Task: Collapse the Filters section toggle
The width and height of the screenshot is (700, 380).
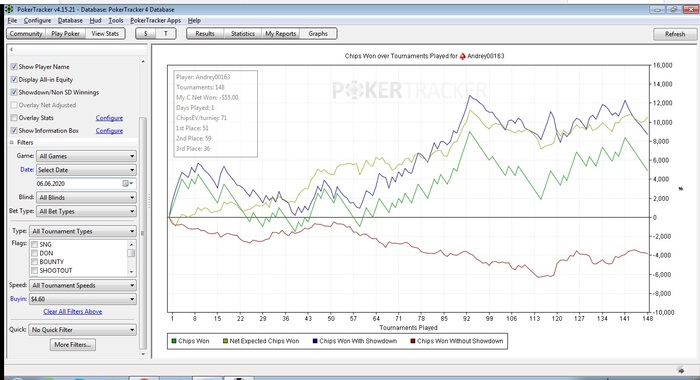Action: coord(12,142)
